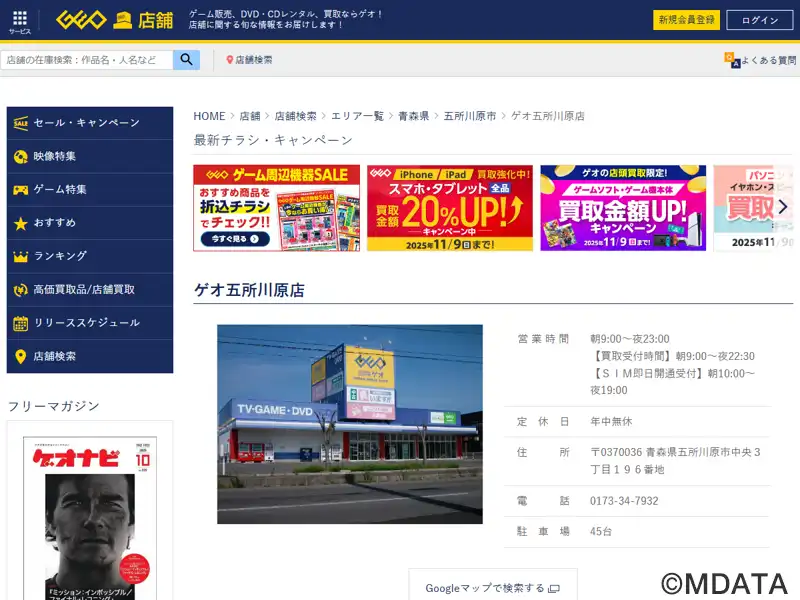The image size is (800, 600).
Task: Click the red map pin beside 店舗検索 in the top bar
Action: pos(230,60)
